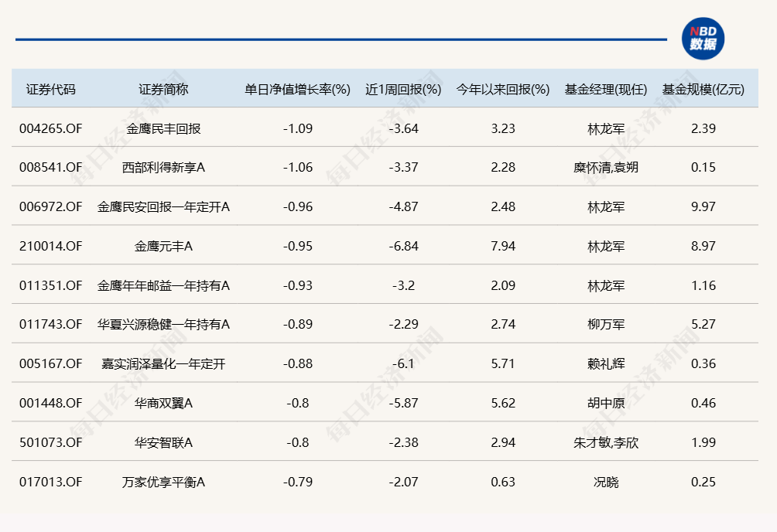777x532 pixels.
Task: Select code cell 017013.OF
Action: [x=50, y=482]
